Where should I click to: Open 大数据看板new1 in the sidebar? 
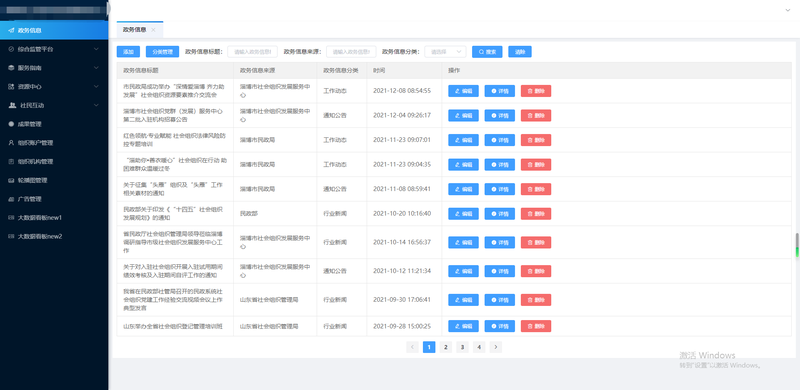click(x=54, y=217)
